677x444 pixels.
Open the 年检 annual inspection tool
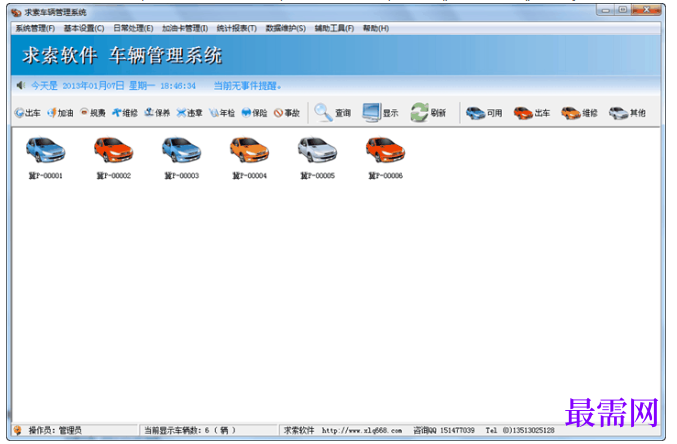click(222, 113)
